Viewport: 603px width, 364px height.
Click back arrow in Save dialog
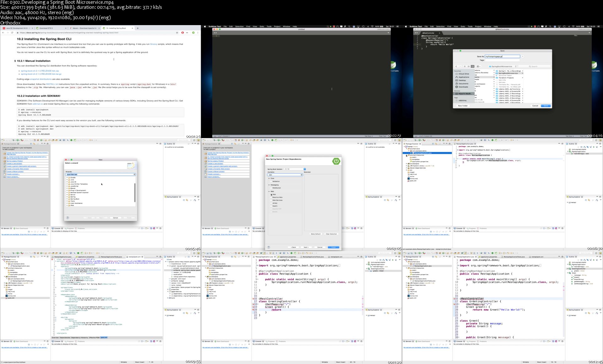pos(456,67)
